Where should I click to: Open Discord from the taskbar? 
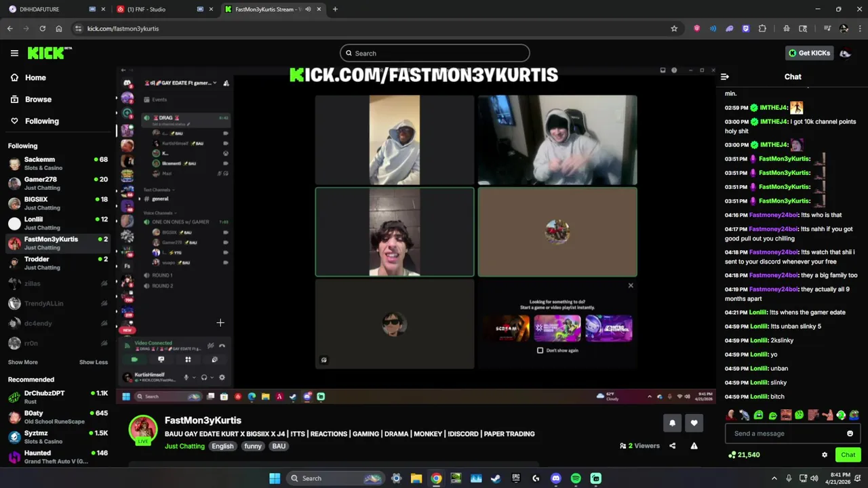tap(556, 479)
